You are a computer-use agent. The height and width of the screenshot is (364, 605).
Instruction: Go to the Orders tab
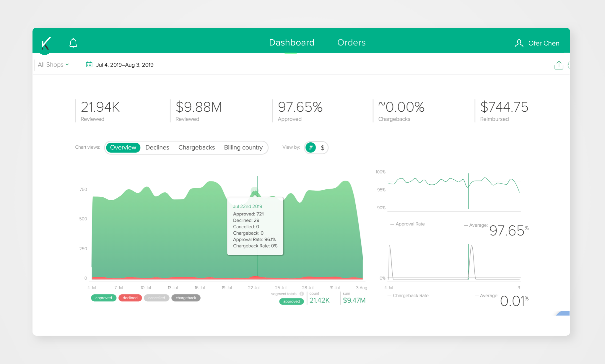(x=351, y=43)
